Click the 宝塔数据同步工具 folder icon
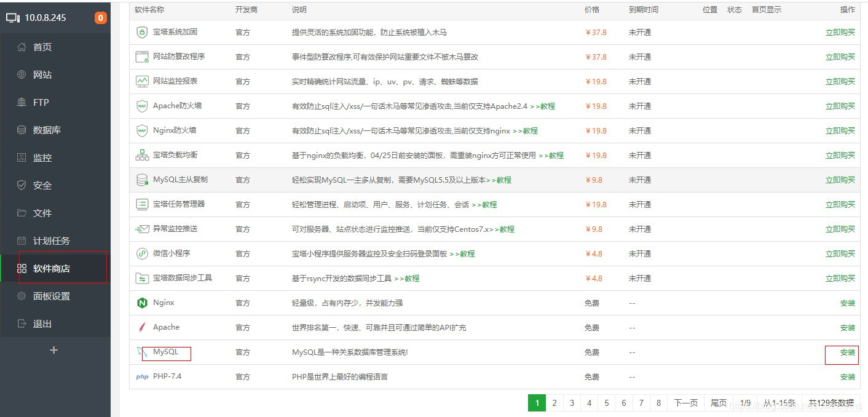 tap(142, 278)
